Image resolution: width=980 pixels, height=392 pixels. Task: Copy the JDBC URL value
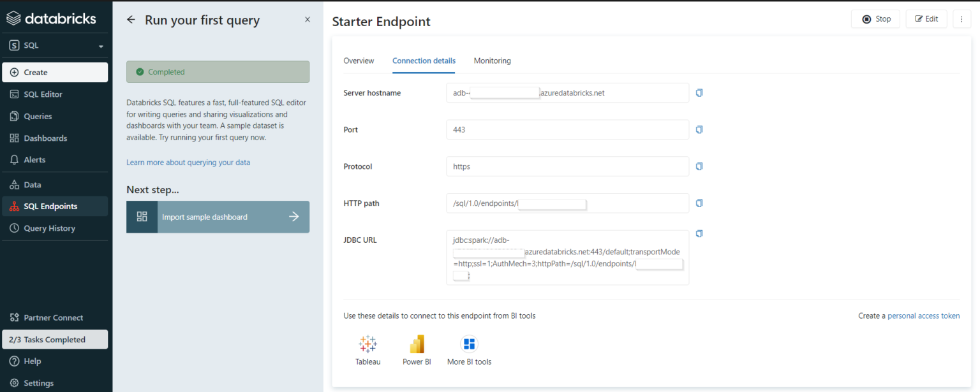[x=699, y=234]
